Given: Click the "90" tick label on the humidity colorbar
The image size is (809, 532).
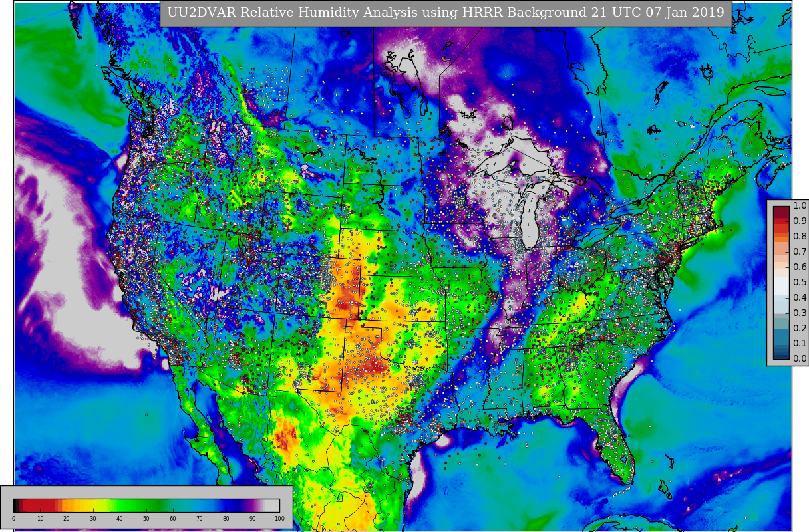Looking at the screenshot, I should point(253,519).
